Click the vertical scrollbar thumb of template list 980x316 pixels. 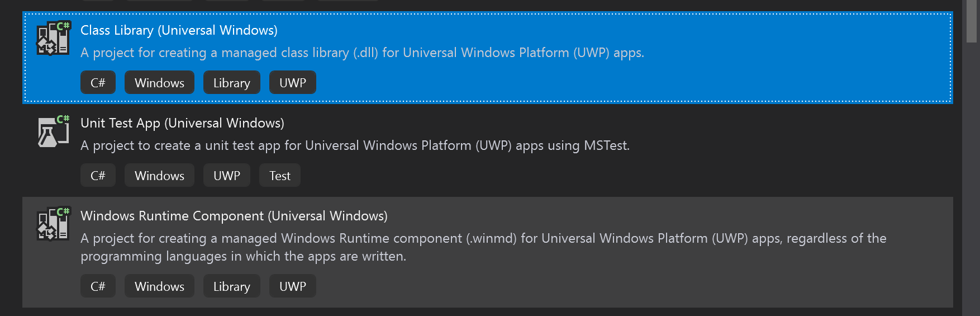click(x=972, y=21)
